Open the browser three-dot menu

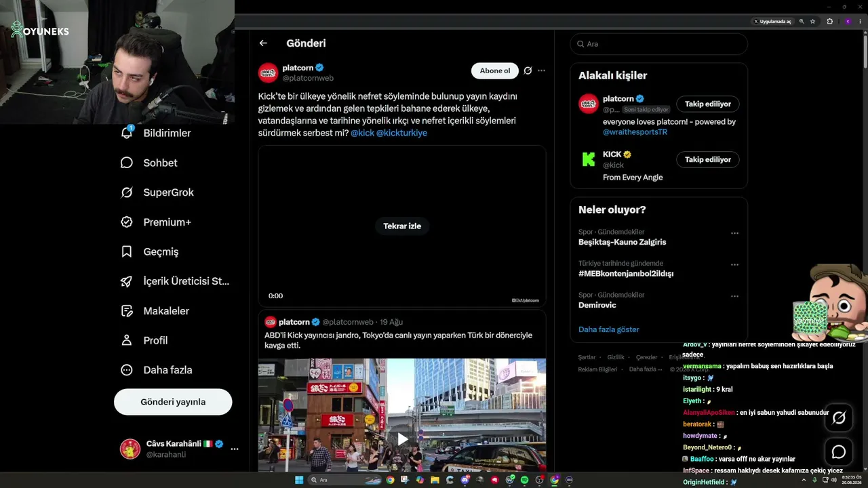tap(861, 22)
